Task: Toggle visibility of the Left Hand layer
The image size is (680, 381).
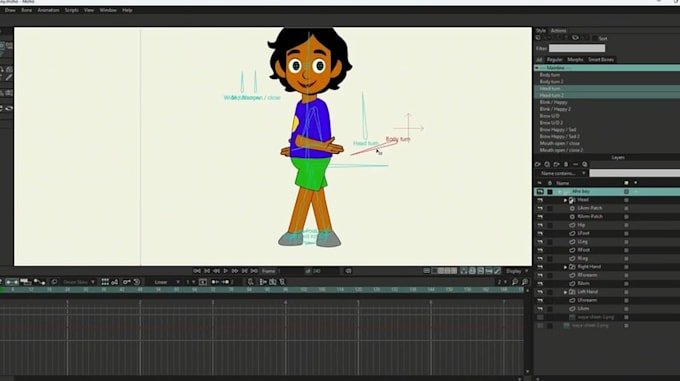Action: (540, 292)
